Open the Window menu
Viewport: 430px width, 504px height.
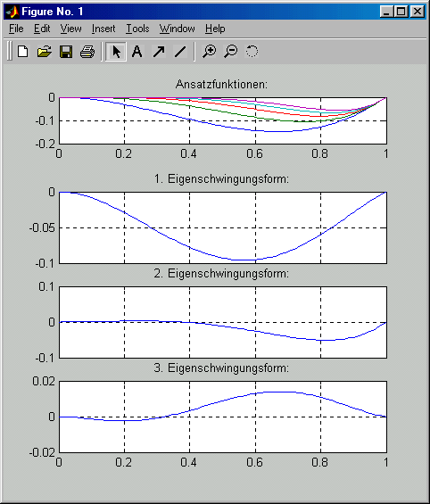click(177, 29)
